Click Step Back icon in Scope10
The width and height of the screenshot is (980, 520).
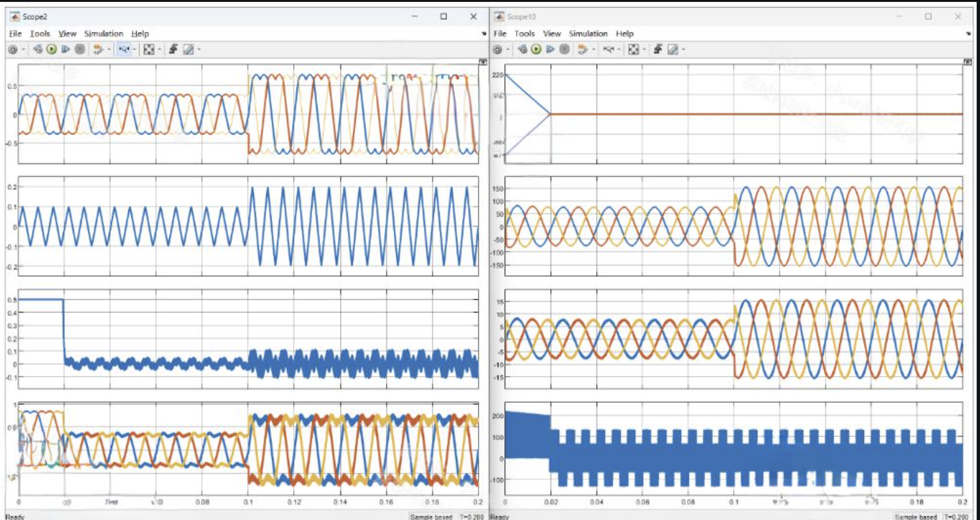pos(522,49)
